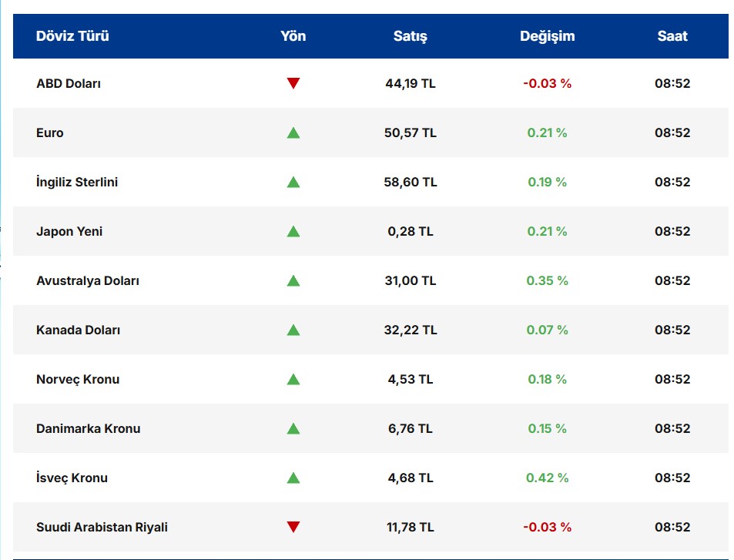The image size is (734, 560).
Task: Open the Euro currency name
Action: pyautogui.click(x=50, y=132)
